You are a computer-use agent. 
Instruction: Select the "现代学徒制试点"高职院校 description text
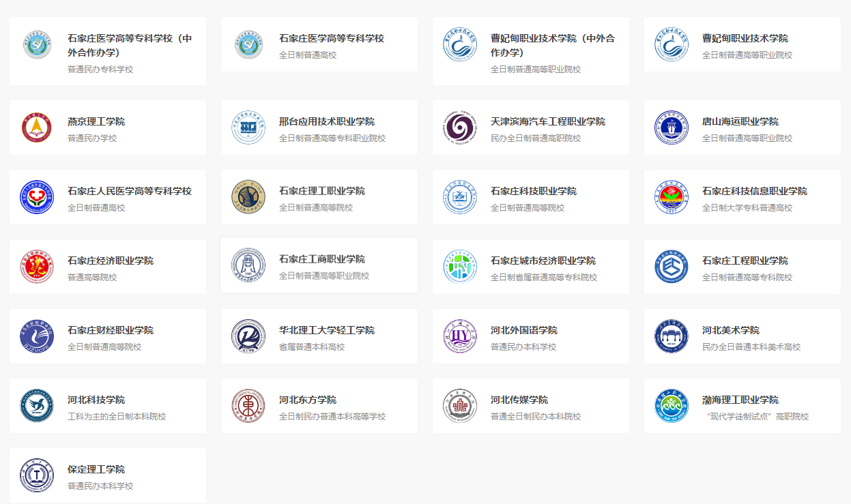coord(755,417)
